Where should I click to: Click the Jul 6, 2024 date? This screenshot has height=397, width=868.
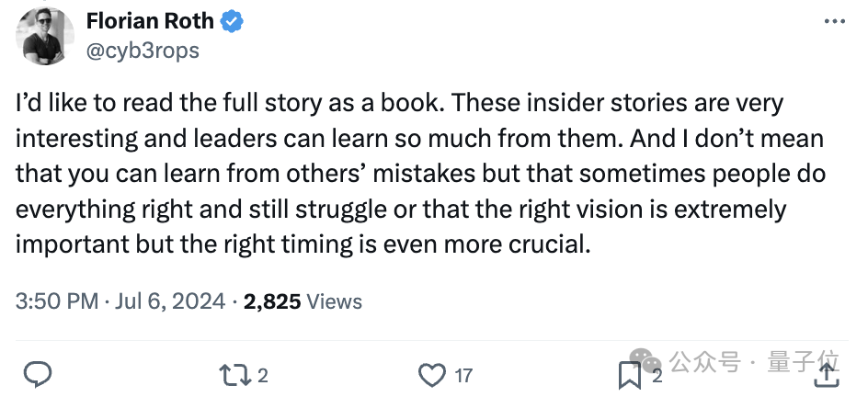coord(172,301)
